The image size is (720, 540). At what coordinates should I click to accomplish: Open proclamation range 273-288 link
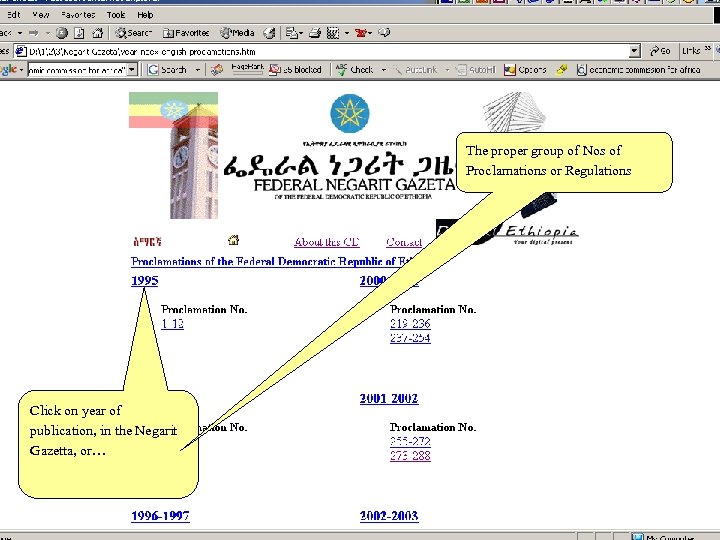pyautogui.click(x=410, y=456)
